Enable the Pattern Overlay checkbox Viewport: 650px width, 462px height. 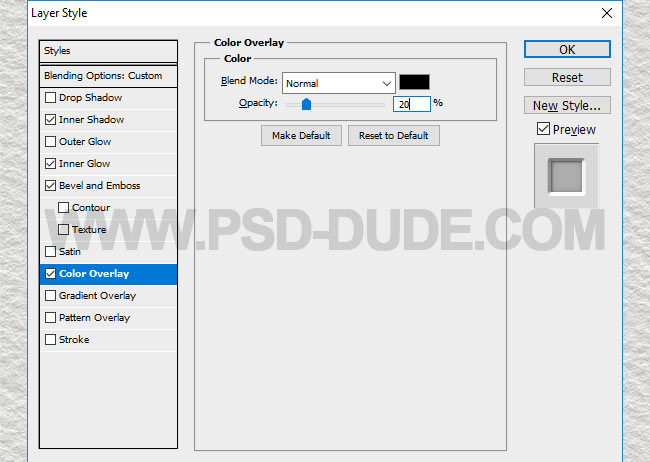tap(50, 318)
